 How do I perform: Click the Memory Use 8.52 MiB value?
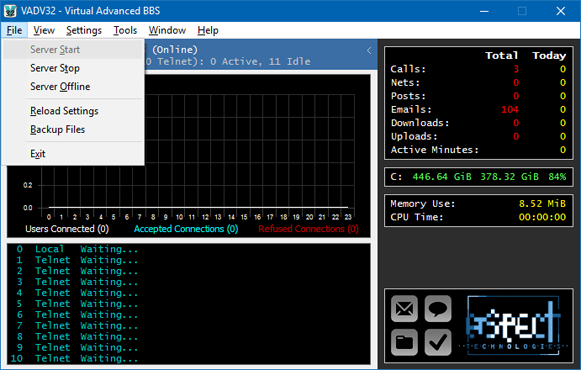[x=542, y=204]
